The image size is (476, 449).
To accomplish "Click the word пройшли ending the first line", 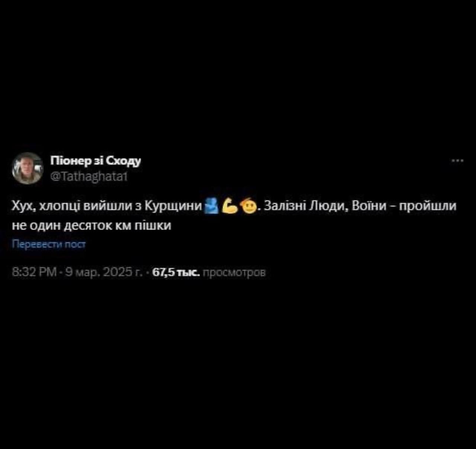I will coord(428,206).
